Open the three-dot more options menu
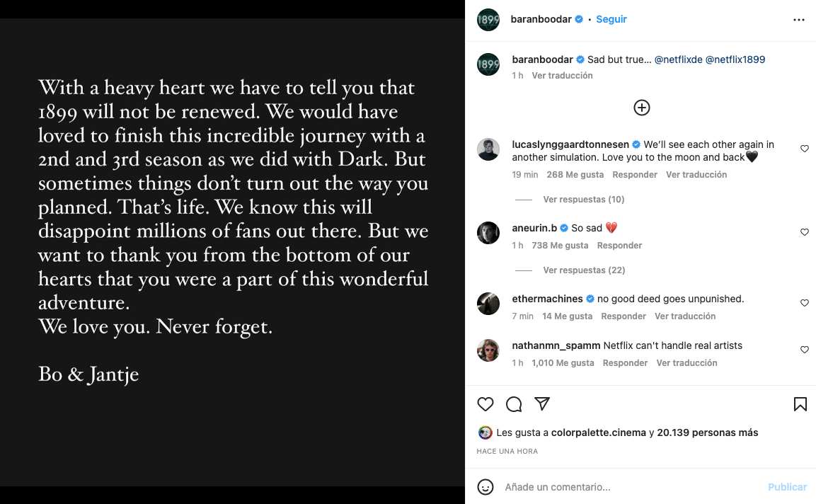Viewport: 816px width, 504px height. [799, 20]
